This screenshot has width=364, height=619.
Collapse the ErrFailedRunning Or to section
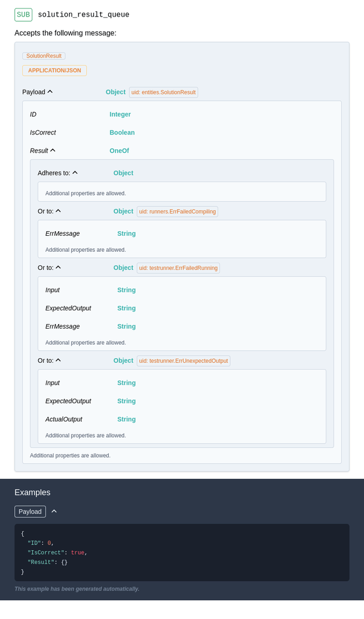(x=59, y=267)
